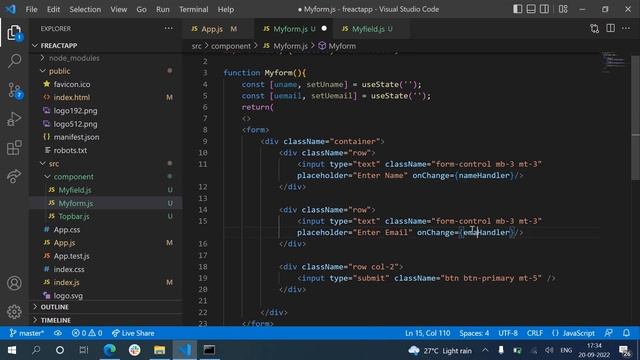Click the remote eye icon beside master branch
Screen dimensions: 640x360
[58, 333]
